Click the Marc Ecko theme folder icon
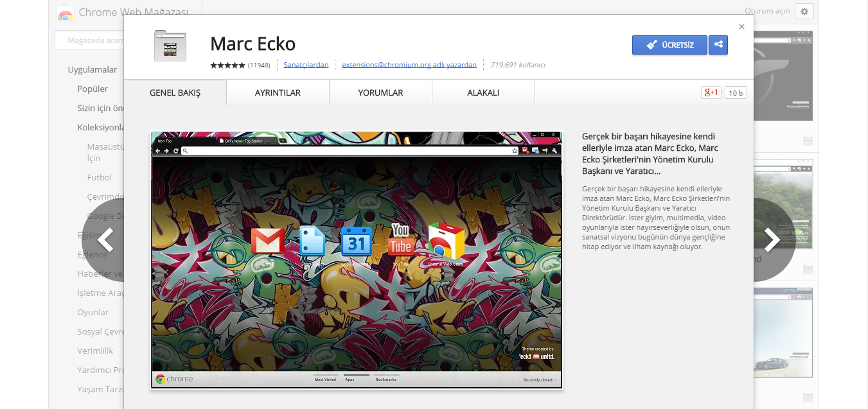Viewport: 868px width, 409px height. (170, 46)
